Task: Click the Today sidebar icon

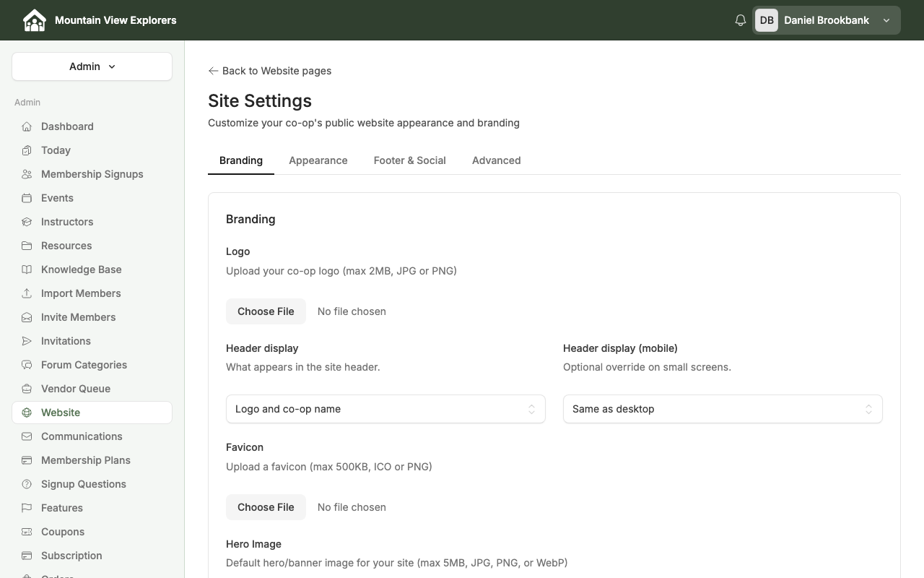Action: click(27, 150)
